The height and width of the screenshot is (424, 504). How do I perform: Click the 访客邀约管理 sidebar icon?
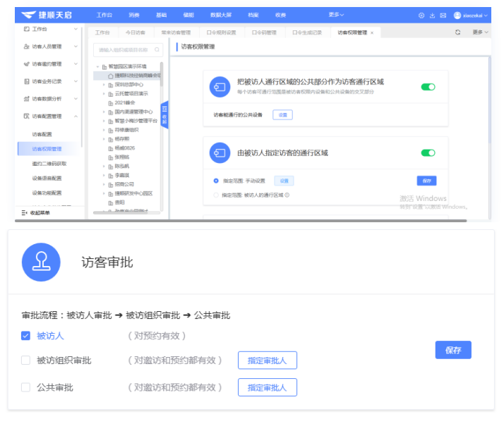[x=26, y=64]
